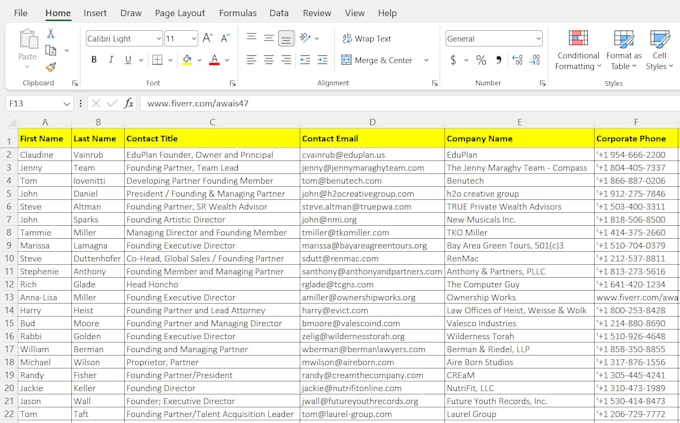Open the File tab

[20, 13]
